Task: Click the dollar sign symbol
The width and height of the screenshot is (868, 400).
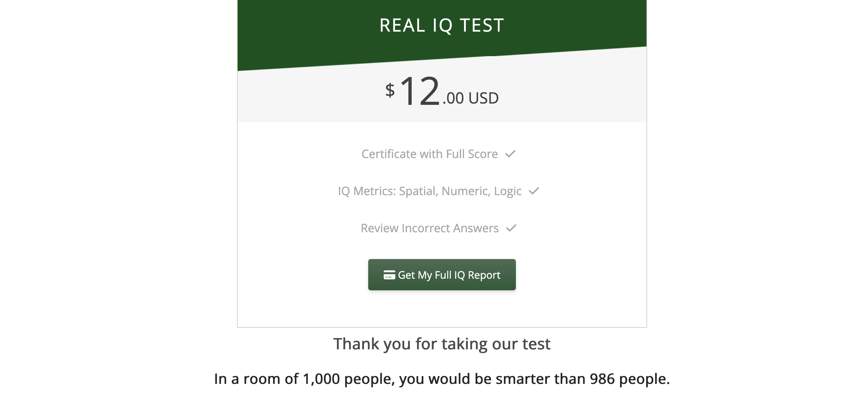Action: click(x=390, y=90)
